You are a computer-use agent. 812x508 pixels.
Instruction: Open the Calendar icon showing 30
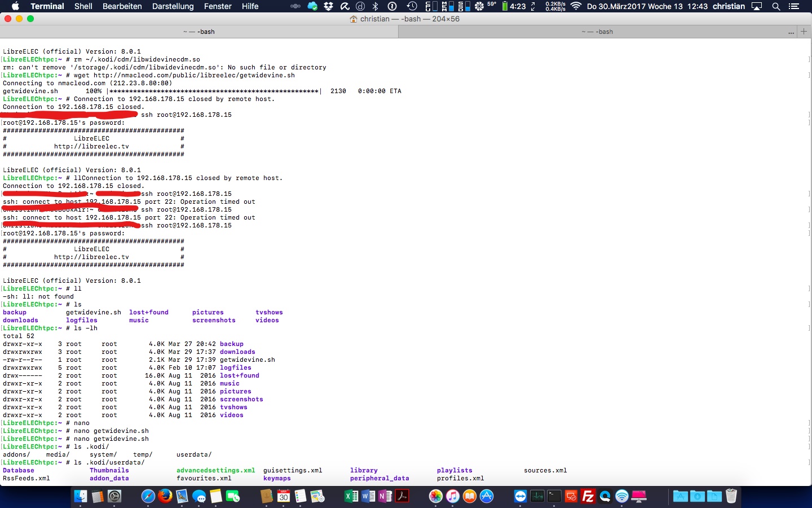click(283, 496)
